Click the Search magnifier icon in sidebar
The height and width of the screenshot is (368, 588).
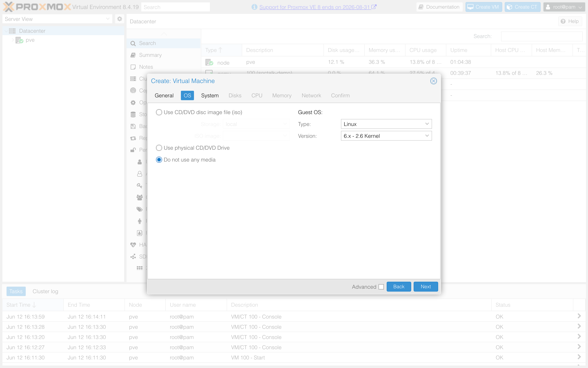(133, 43)
